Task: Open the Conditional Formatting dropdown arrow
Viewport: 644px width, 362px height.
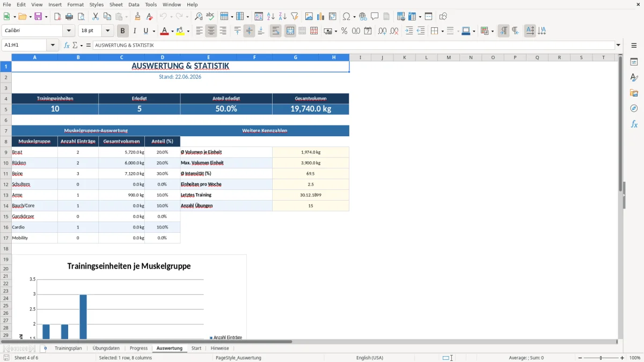Action: pos(492,31)
